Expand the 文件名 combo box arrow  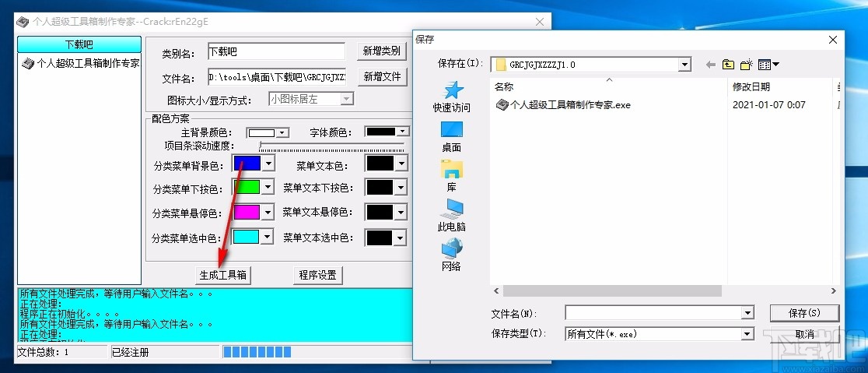748,313
